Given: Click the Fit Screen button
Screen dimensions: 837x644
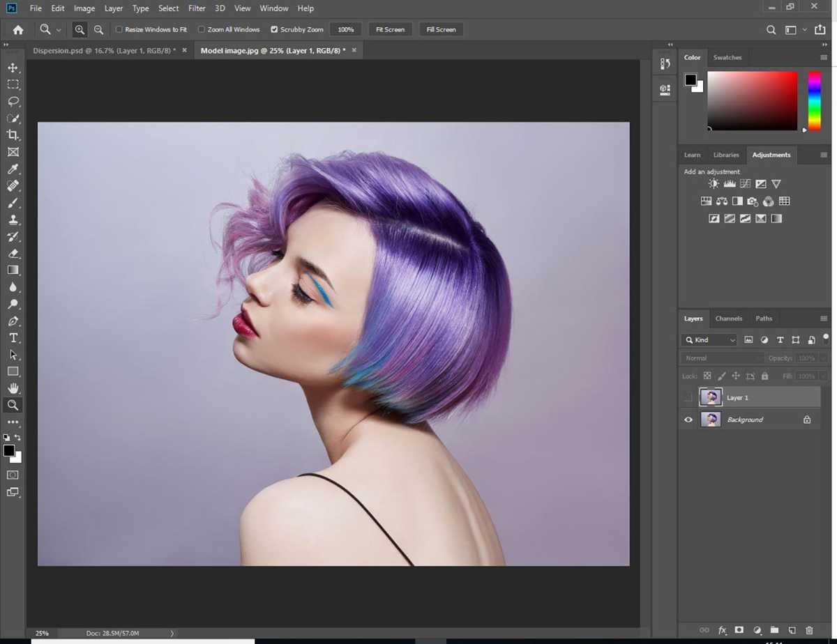Looking at the screenshot, I should [x=389, y=29].
